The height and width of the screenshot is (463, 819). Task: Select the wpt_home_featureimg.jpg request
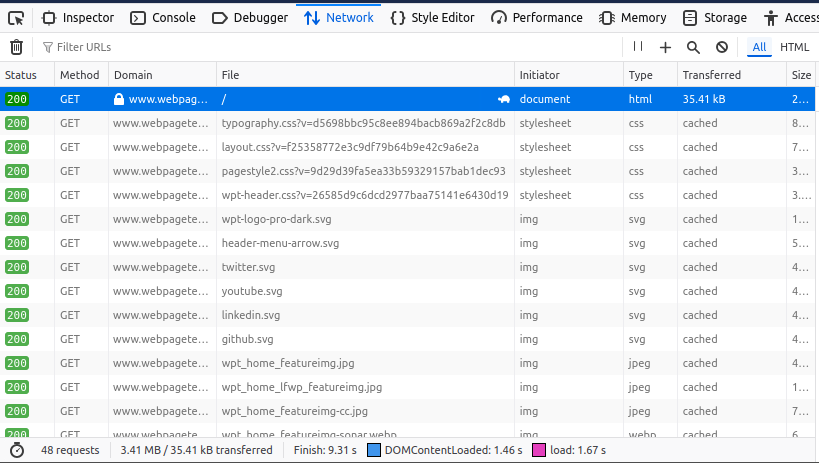(x=407, y=364)
